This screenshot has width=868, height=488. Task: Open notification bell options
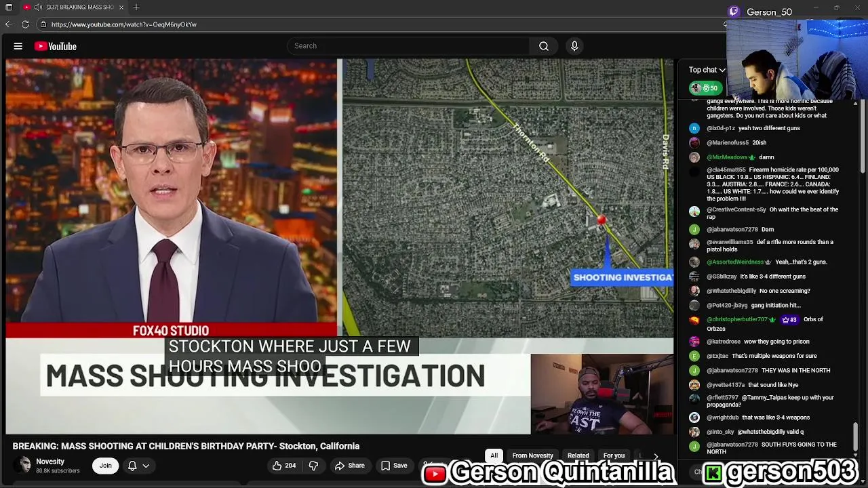(138, 466)
